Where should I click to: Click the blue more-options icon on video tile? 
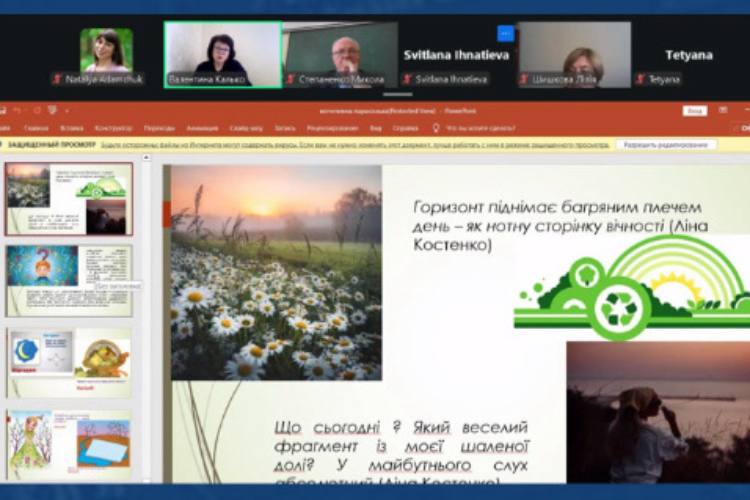click(x=506, y=33)
